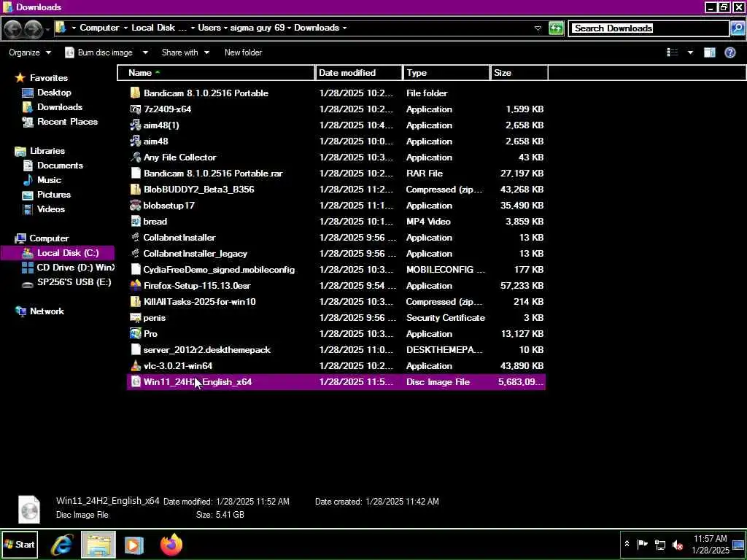Click Computer in address breadcrumb

click(99, 28)
